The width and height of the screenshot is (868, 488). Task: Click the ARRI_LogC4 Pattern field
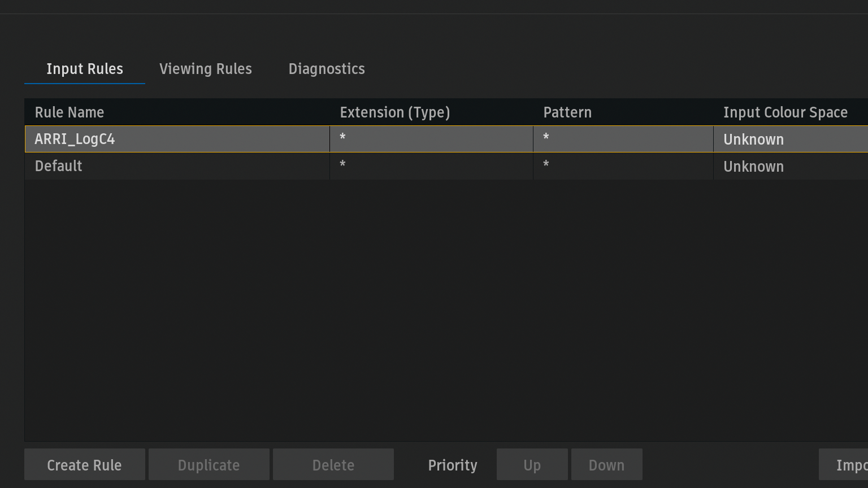click(x=623, y=140)
